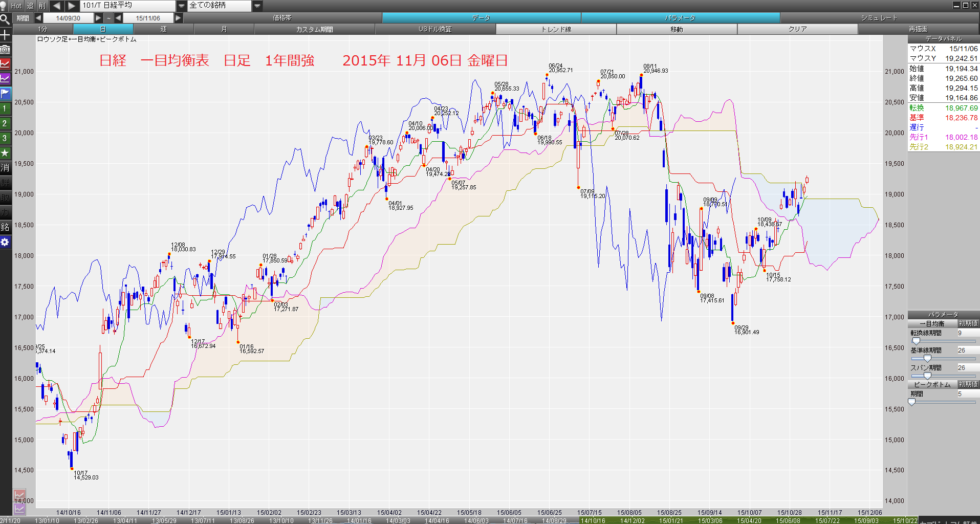Click the 再描画 redraw button

coord(918,29)
